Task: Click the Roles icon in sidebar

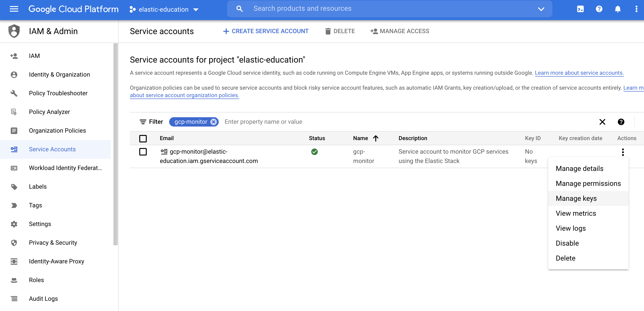Action: (x=14, y=279)
